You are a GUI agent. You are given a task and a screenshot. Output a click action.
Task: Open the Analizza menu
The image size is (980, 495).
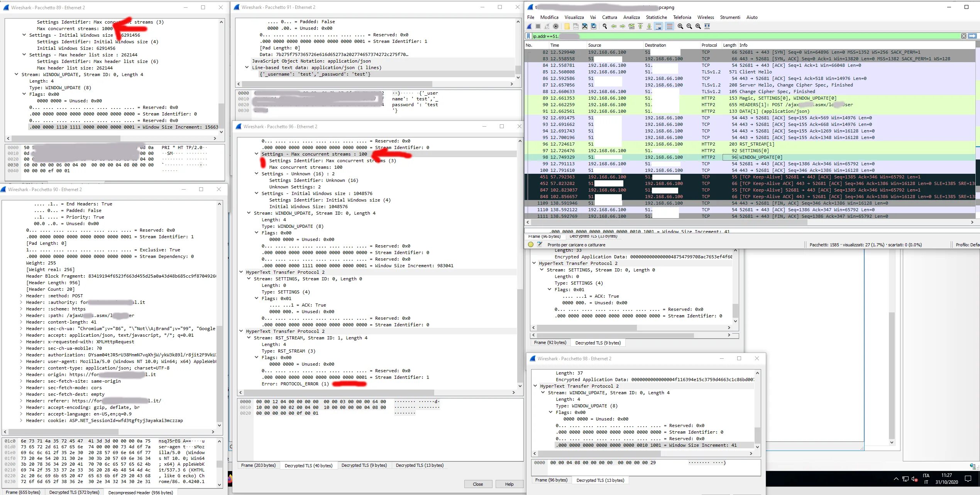pos(631,17)
